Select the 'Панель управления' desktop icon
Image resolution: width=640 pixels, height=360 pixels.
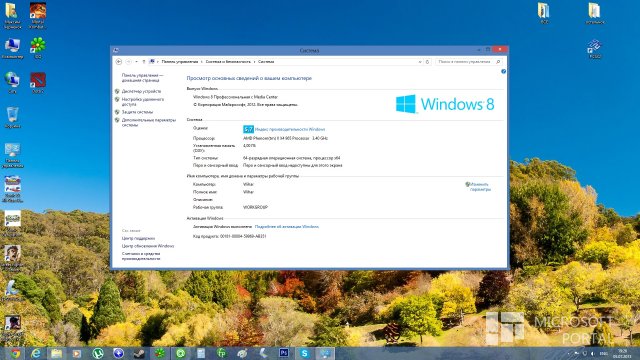pos(12,156)
